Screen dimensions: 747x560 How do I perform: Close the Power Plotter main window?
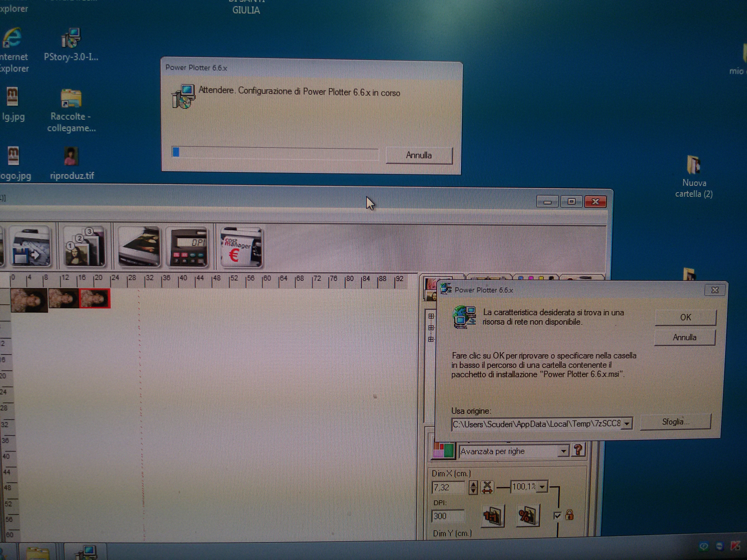(x=595, y=202)
